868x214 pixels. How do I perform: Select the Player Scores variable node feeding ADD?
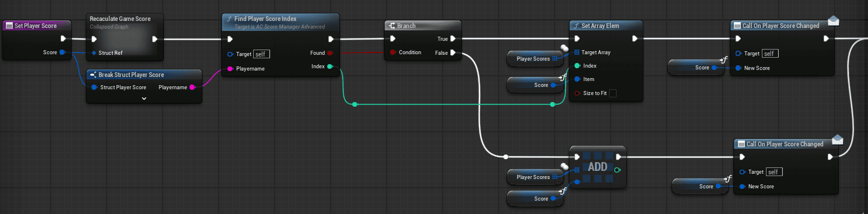(x=535, y=177)
